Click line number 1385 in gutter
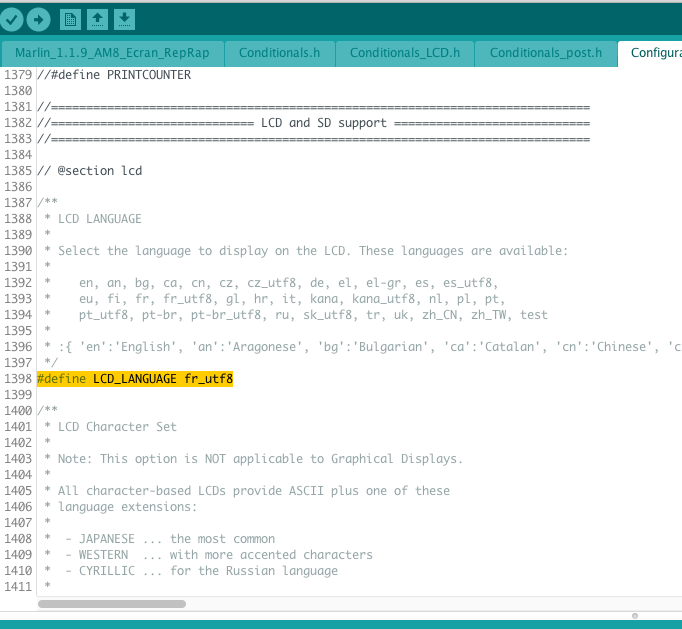The width and height of the screenshot is (682, 629). [18, 171]
